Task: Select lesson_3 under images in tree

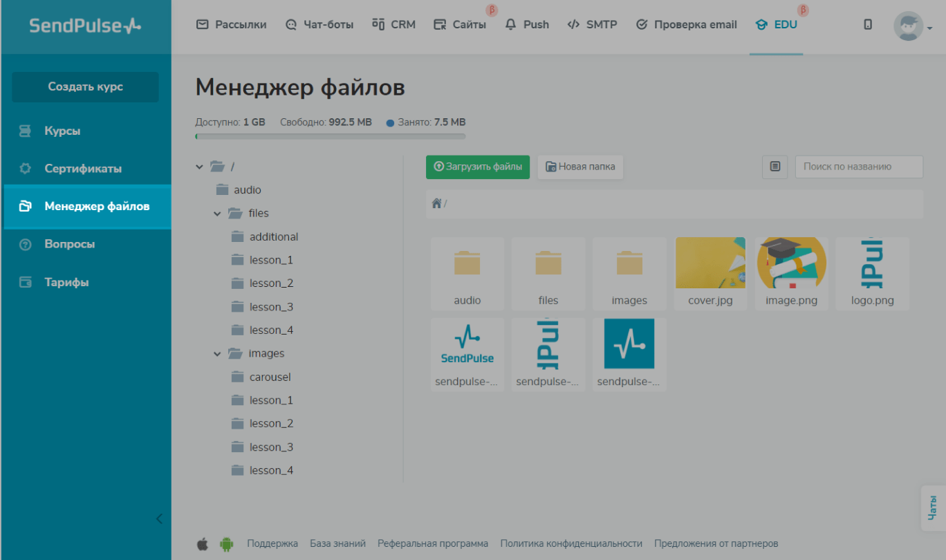Action: point(271,447)
